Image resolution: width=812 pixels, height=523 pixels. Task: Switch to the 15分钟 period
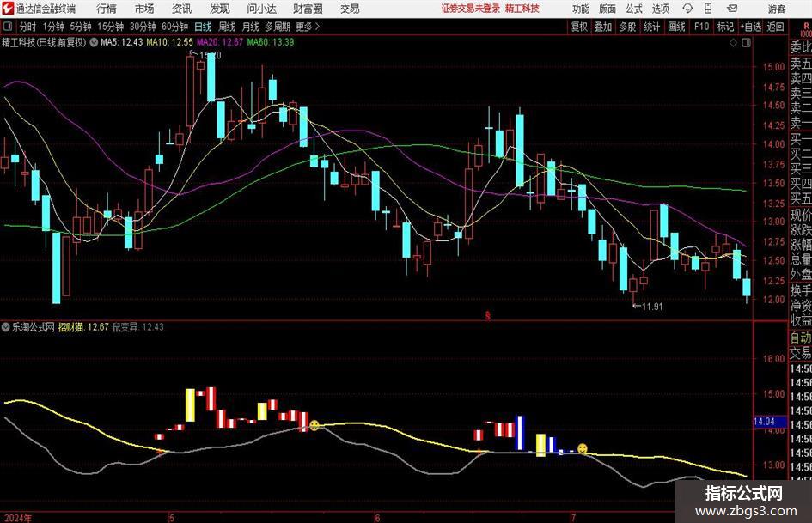[x=110, y=27]
